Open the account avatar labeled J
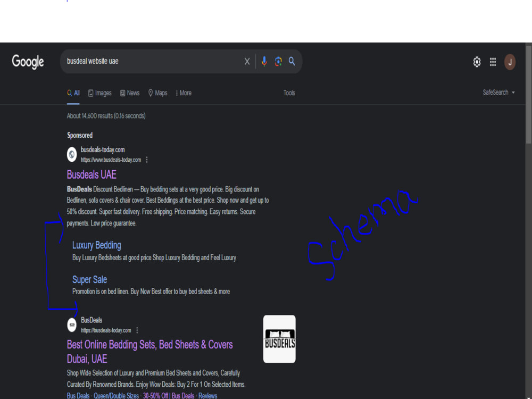 click(x=510, y=62)
